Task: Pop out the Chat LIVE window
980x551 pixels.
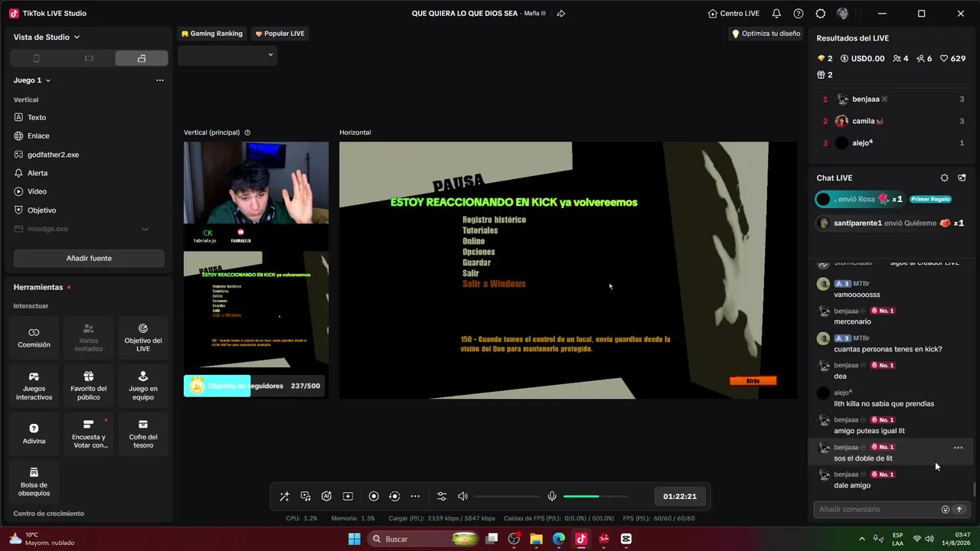Action: 962,178
